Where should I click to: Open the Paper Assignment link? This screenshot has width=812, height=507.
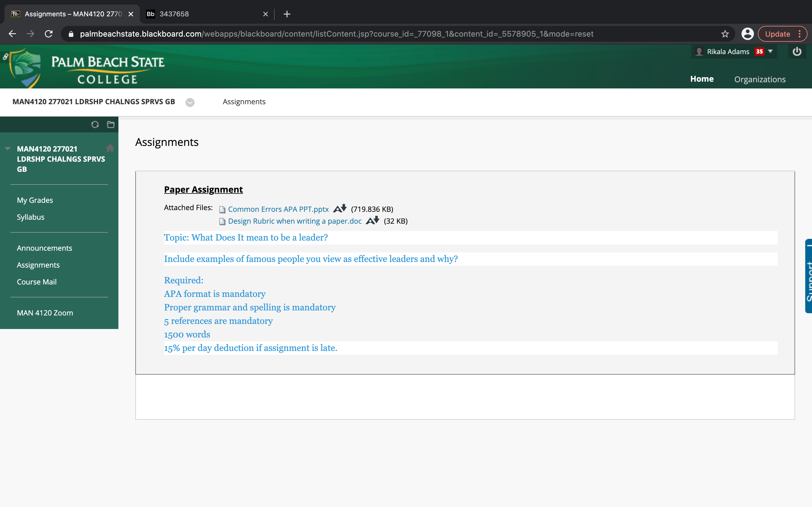coord(203,190)
